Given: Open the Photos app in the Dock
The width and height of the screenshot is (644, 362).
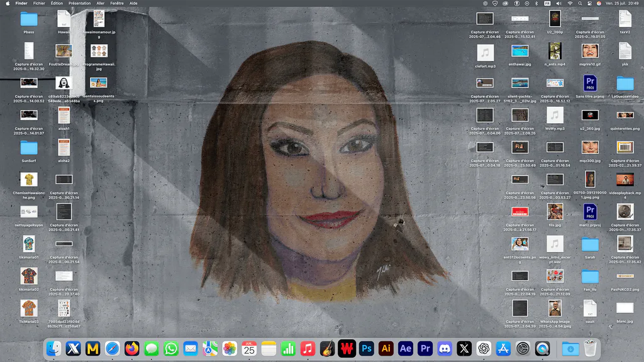Looking at the screenshot, I should 230,349.
